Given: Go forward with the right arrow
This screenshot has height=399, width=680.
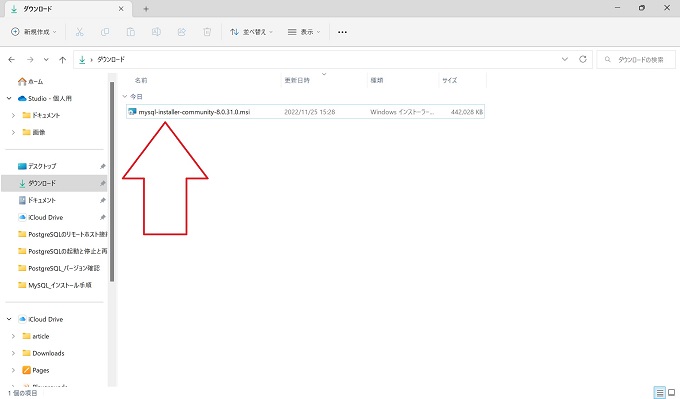Looking at the screenshot, I should click(x=30, y=60).
